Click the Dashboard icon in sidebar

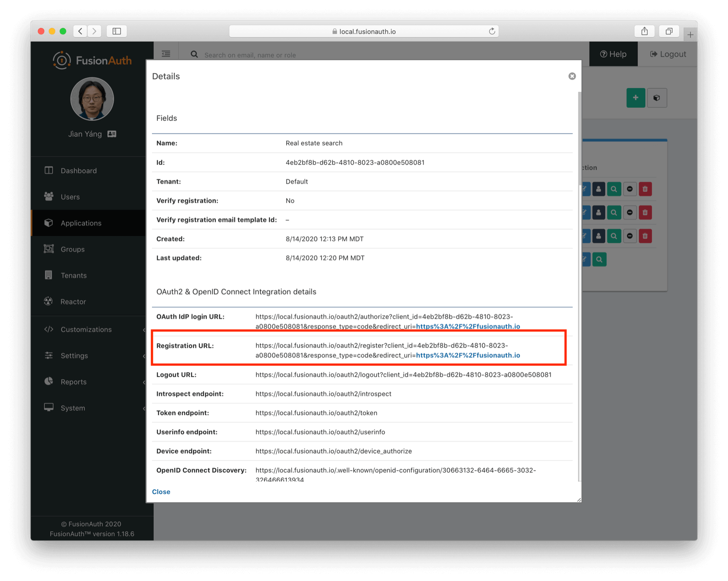pos(49,170)
